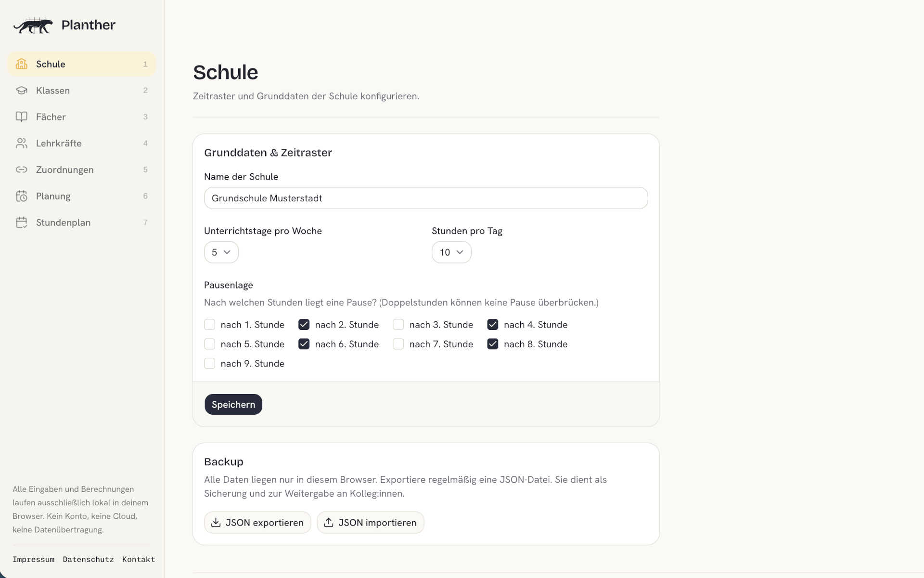
Task: Click the Name der Schule text field
Action: click(426, 198)
